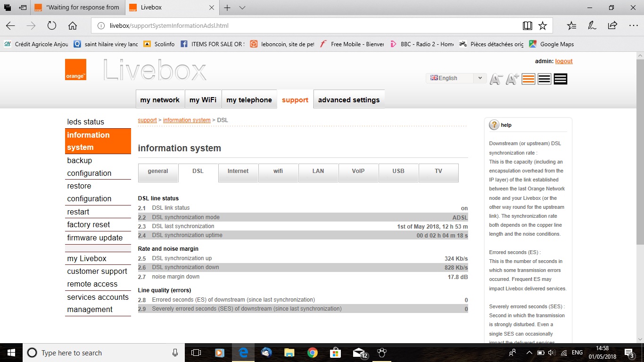The width and height of the screenshot is (644, 362).
Task: Open the favorites hub icon
Action: point(571,25)
